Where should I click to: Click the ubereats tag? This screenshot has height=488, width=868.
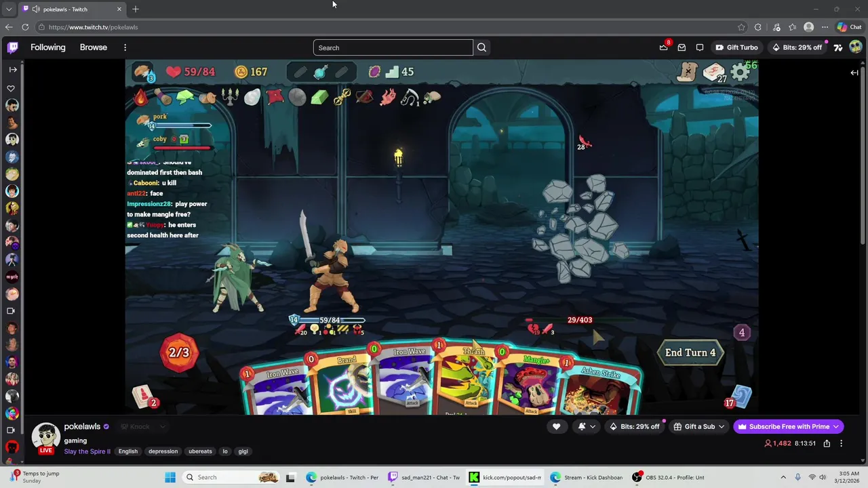200,451
